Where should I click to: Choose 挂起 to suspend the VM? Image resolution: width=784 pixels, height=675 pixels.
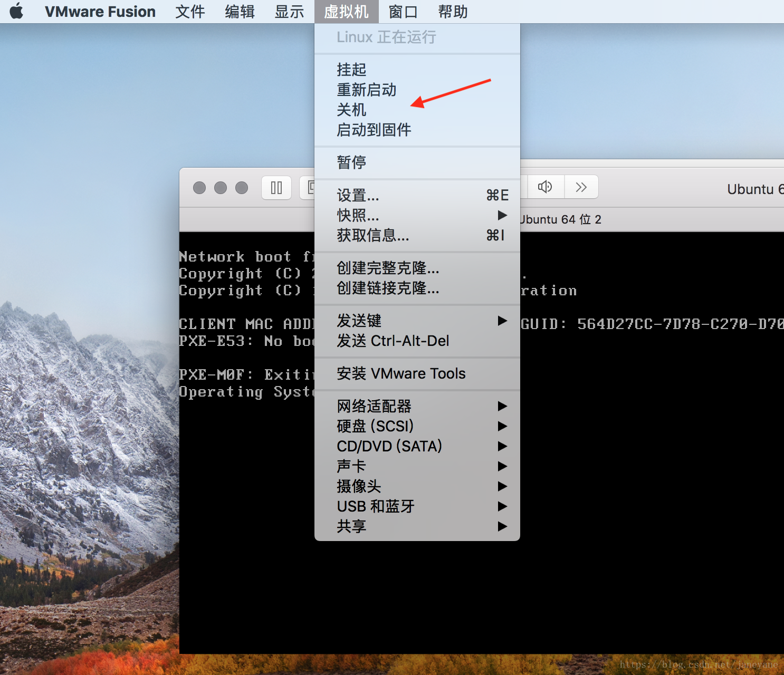click(417, 70)
